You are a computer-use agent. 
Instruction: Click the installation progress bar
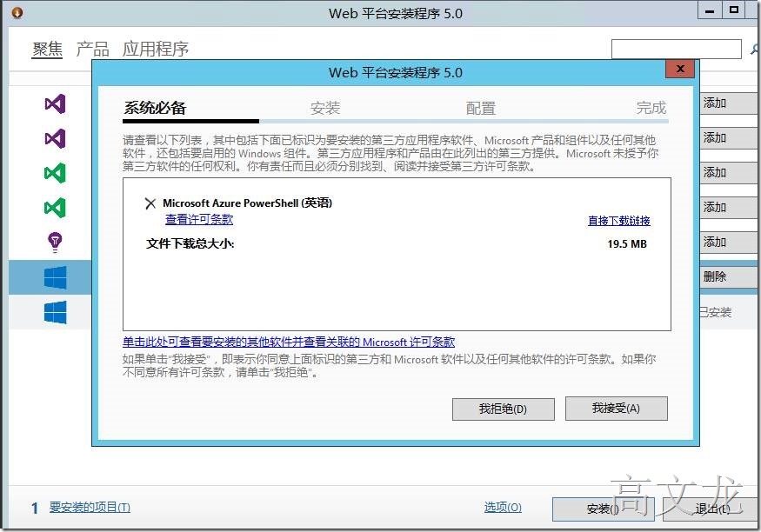(x=396, y=121)
